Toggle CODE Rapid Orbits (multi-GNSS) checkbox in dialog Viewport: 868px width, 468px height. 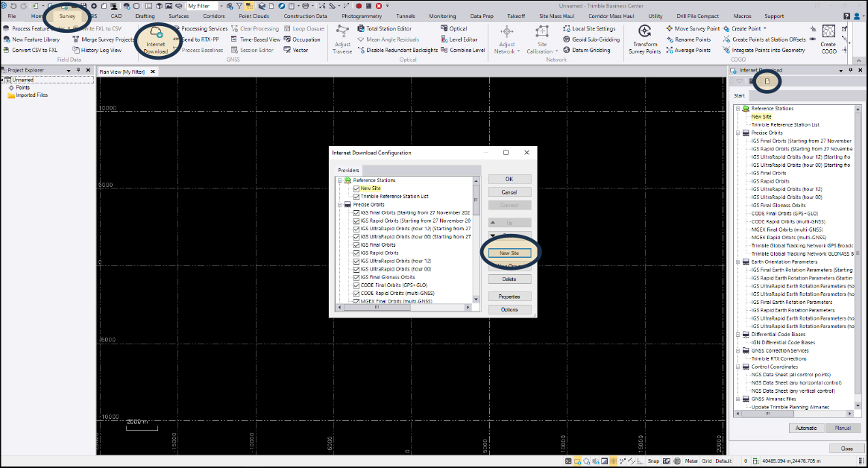[356, 294]
